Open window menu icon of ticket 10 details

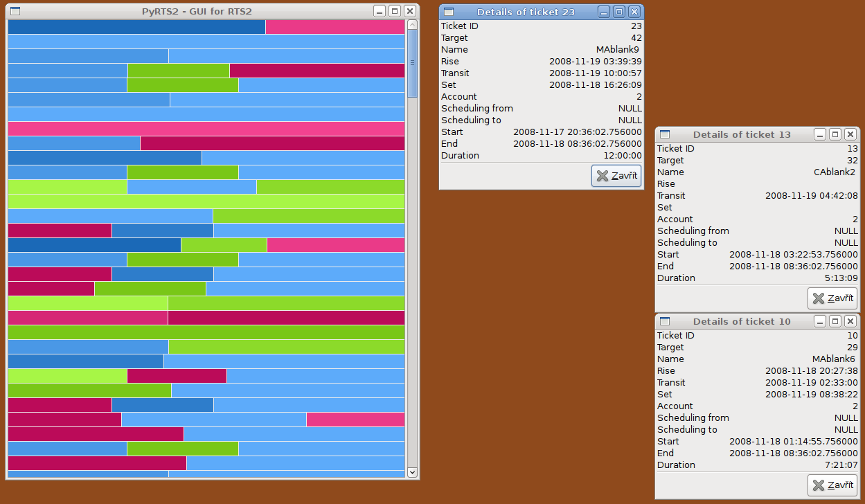coord(665,321)
